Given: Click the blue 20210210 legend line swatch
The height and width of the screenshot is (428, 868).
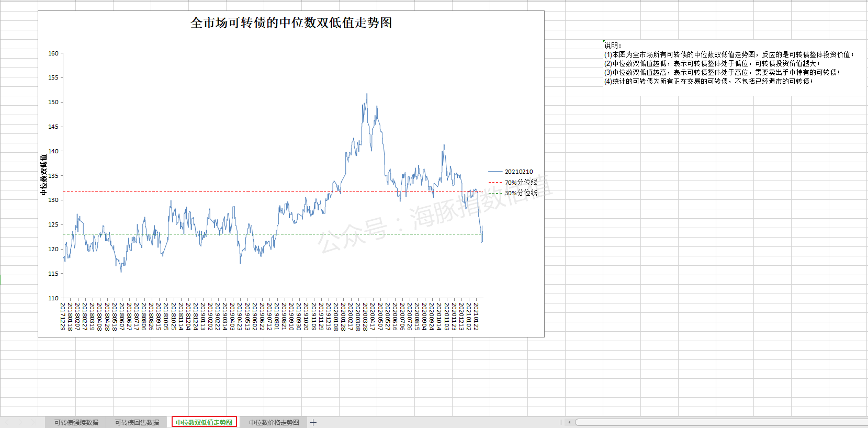Looking at the screenshot, I should [x=495, y=172].
